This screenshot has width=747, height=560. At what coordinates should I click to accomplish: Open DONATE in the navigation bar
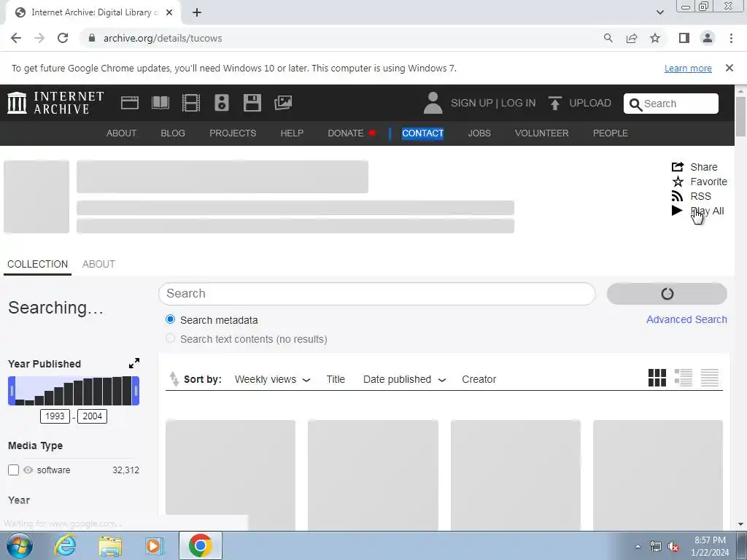click(x=346, y=133)
